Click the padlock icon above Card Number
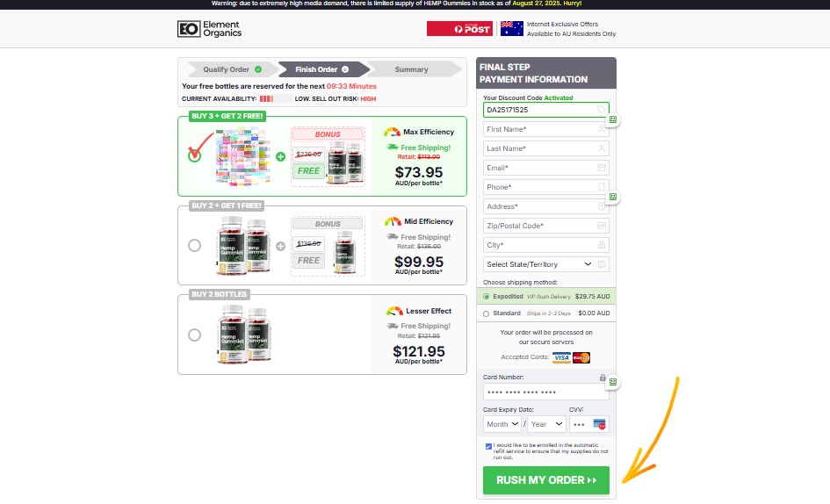Screen dimensions: 830x504 click(603, 378)
